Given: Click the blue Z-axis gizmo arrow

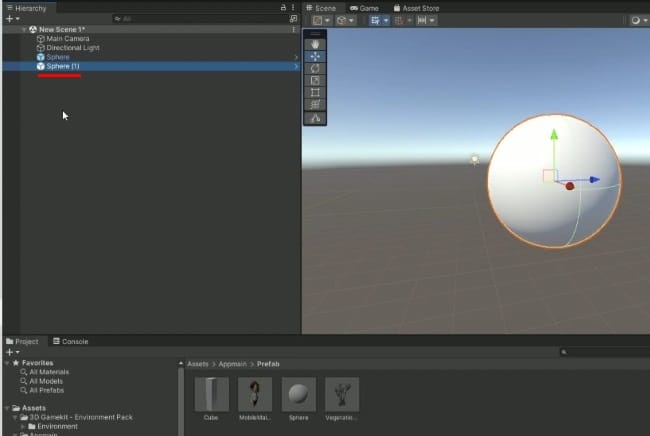Looking at the screenshot, I should pos(594,179).
